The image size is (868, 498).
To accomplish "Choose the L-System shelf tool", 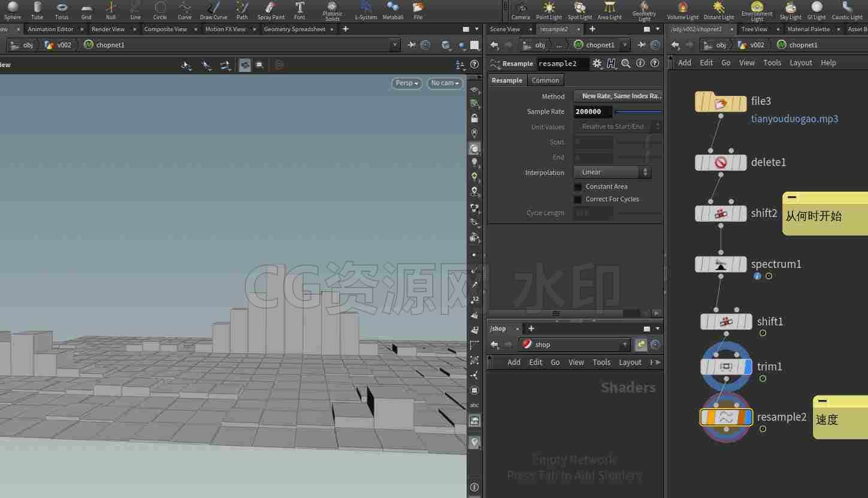I will (366, 10).
